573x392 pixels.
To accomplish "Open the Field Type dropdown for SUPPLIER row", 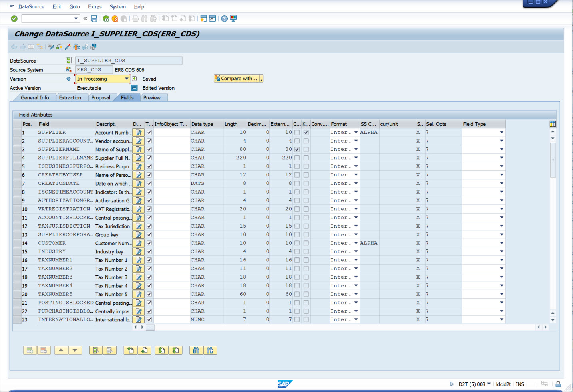I will click(x=501, y=132).
